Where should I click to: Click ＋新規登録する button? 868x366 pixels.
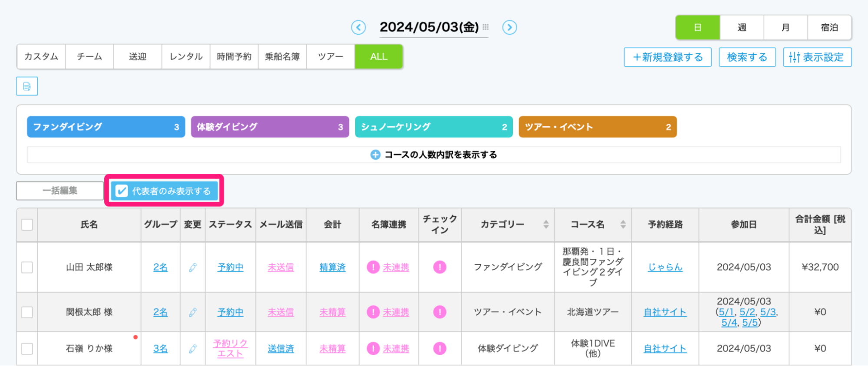[667, 57]
